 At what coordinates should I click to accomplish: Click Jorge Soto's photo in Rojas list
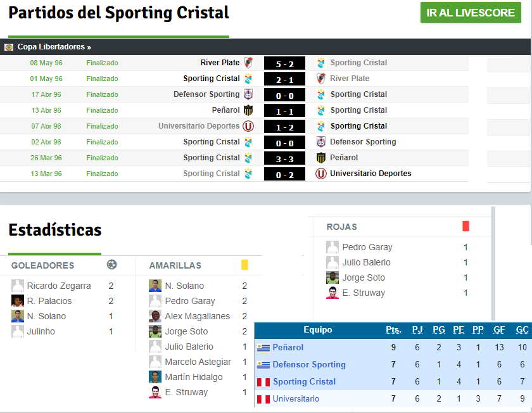coord(332,277)
